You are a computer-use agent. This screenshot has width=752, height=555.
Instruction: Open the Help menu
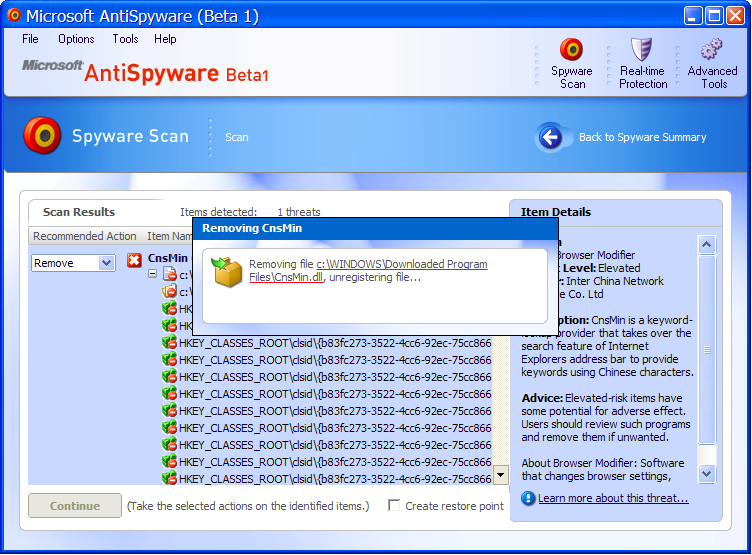point(165,39)
